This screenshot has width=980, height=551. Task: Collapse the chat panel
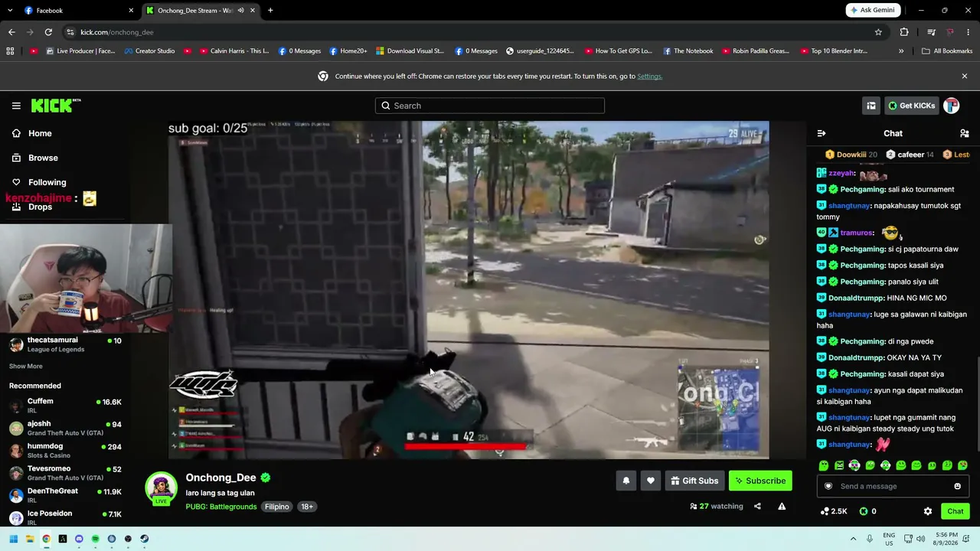(822, 133)
